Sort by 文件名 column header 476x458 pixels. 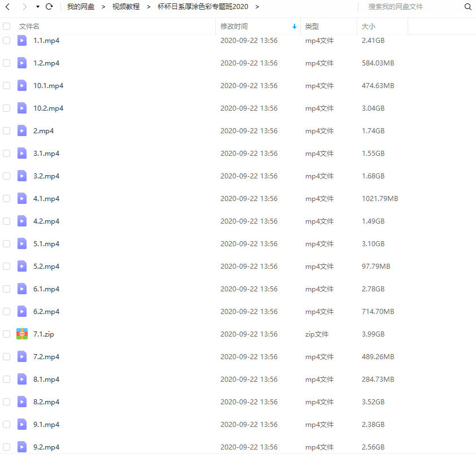click(x=29, y=27)
